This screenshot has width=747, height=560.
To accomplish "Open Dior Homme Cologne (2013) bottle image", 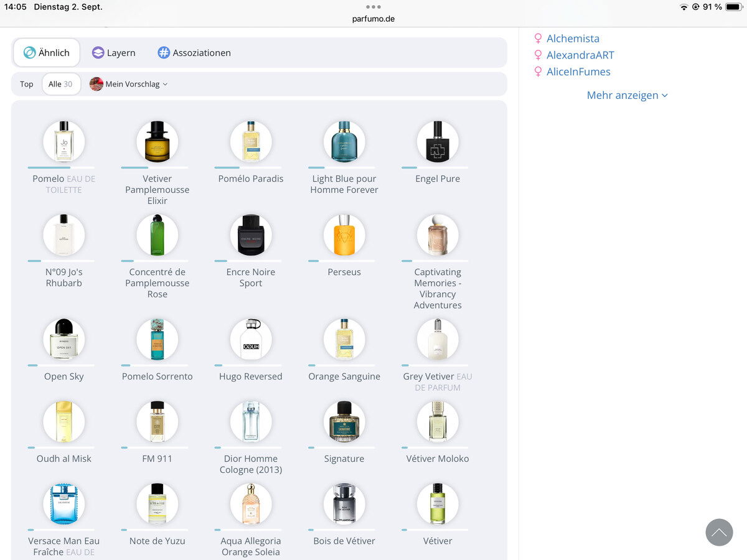I will 251,422.
